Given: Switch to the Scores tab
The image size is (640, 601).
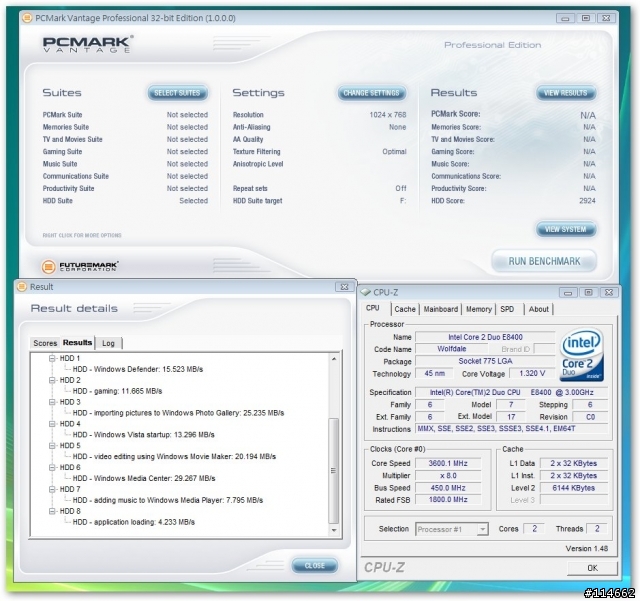Looking at the screenshot, I should pyautogui.click(x=45, y=343).
